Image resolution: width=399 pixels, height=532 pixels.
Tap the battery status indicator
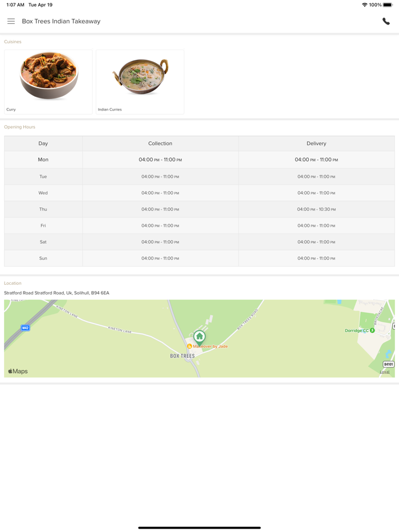(x=388, y=5)
